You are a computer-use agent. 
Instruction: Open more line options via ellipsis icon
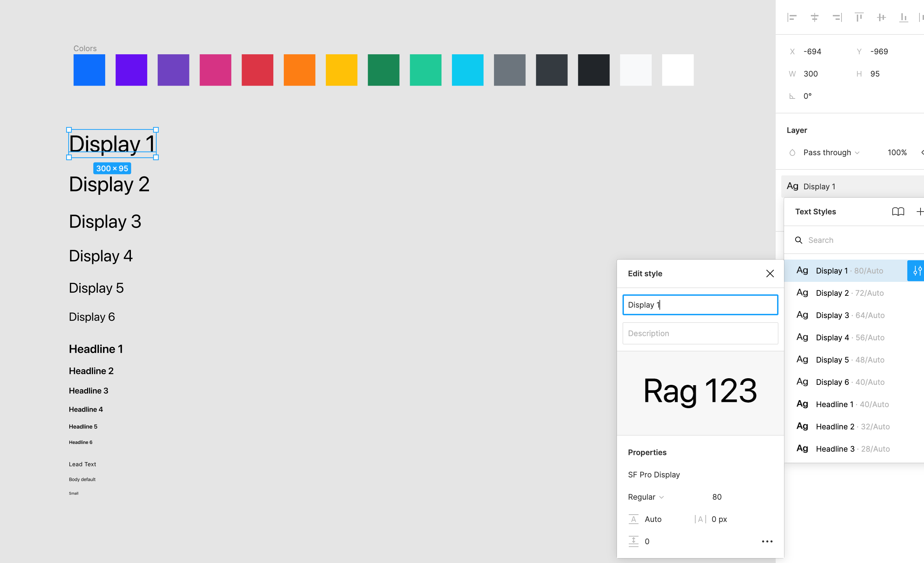[767, 541]
